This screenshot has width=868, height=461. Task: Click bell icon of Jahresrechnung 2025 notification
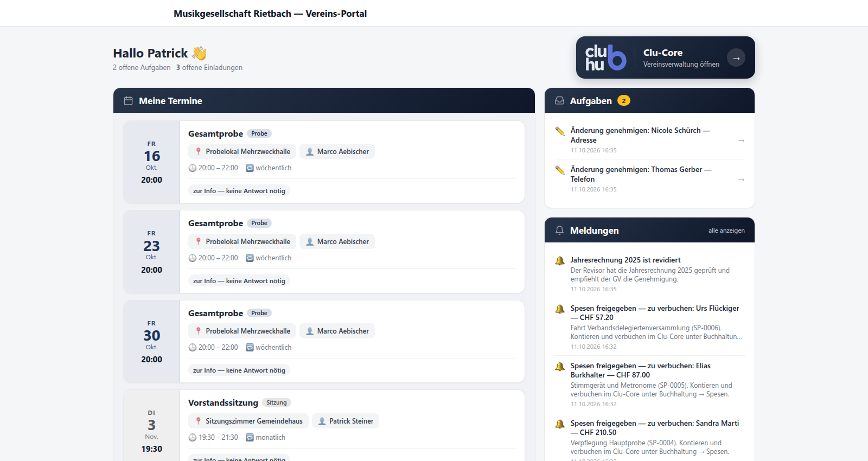(x=560, y=261)
